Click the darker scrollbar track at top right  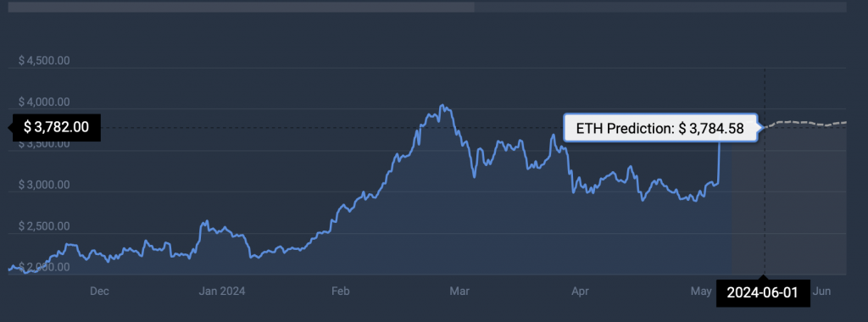(x=660, y=7)
